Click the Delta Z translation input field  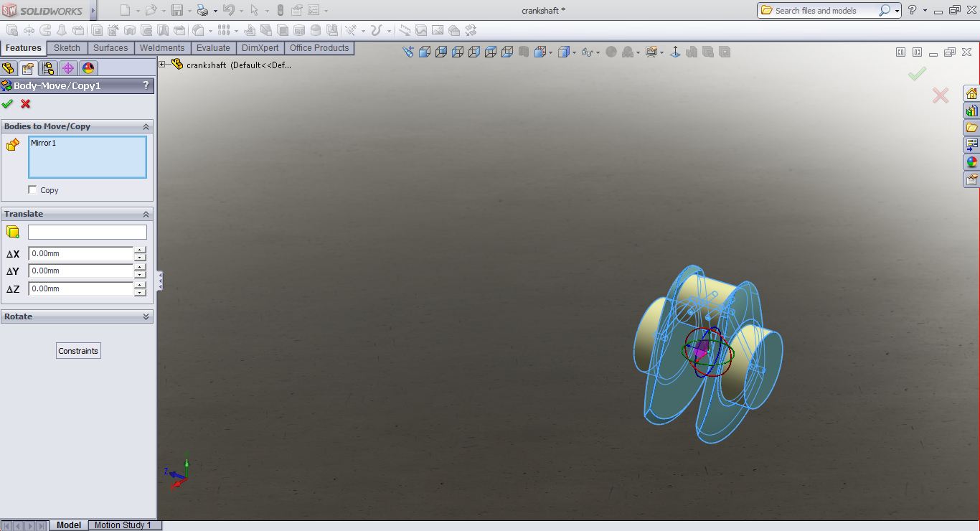point(80,288)
